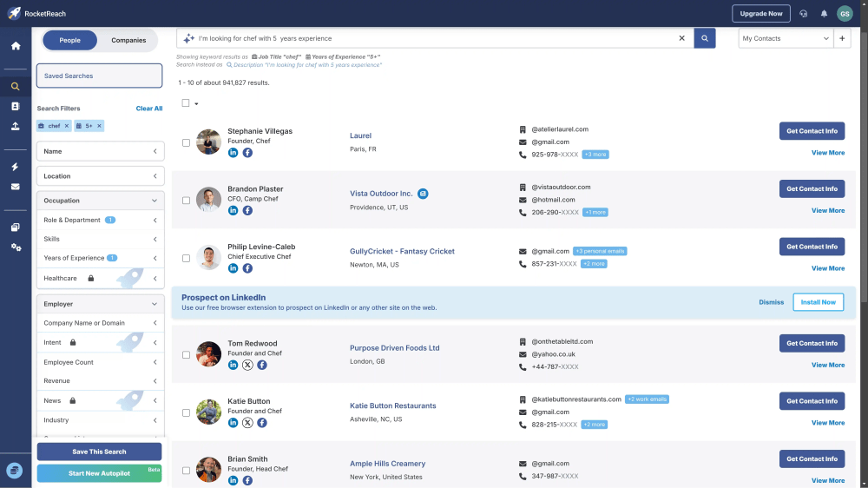Open the lightning bolt Autopilot sidebar icon

(16, 167)
